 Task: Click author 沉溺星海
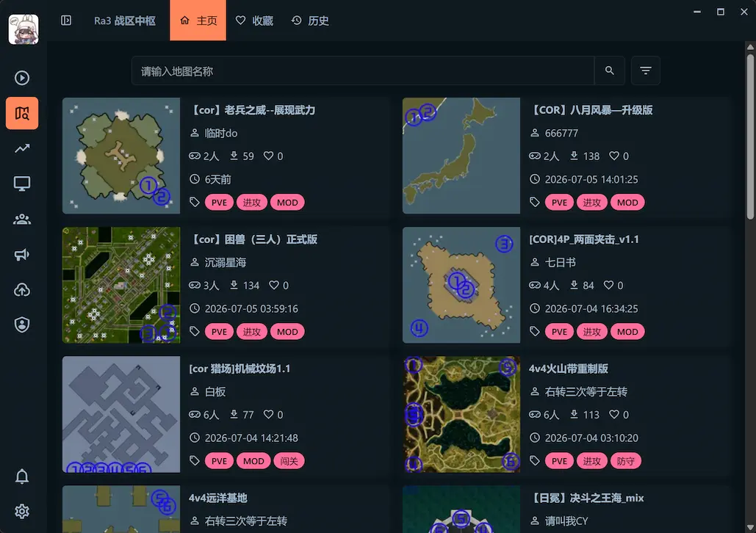225,262
